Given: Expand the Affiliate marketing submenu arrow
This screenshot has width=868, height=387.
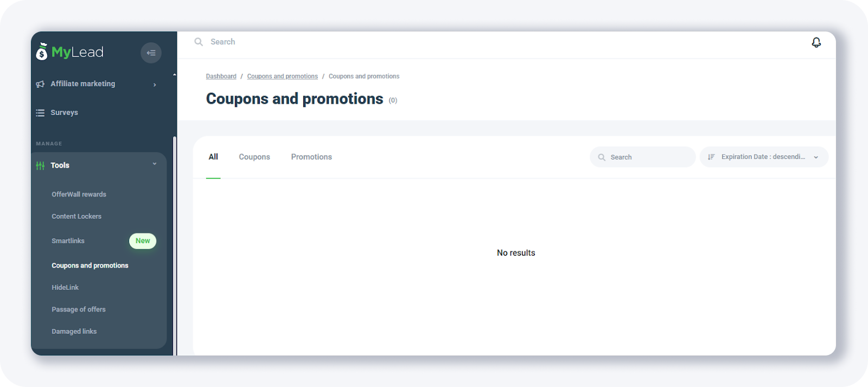Looking at the screenshot, I should [155, 85].
